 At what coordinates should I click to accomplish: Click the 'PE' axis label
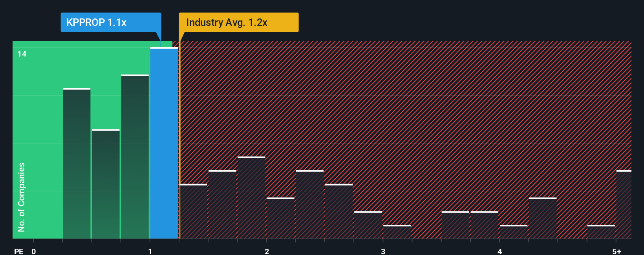(19, 251)
